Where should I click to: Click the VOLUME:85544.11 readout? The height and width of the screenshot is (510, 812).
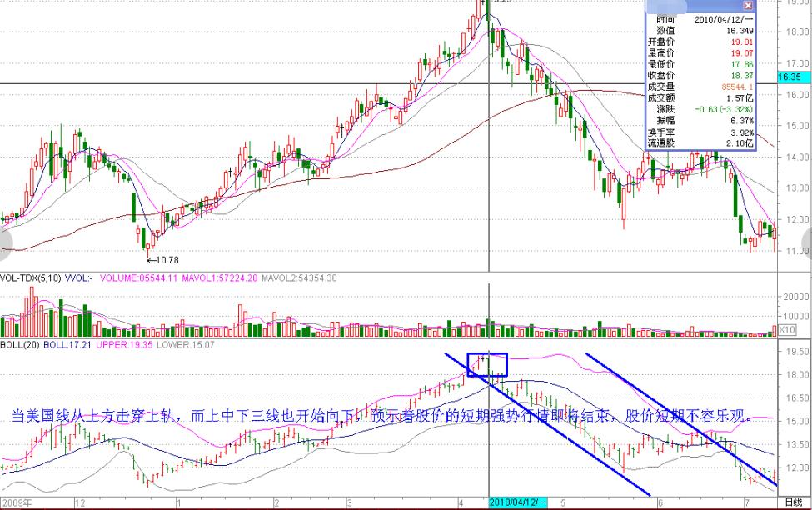coord(138,277)
